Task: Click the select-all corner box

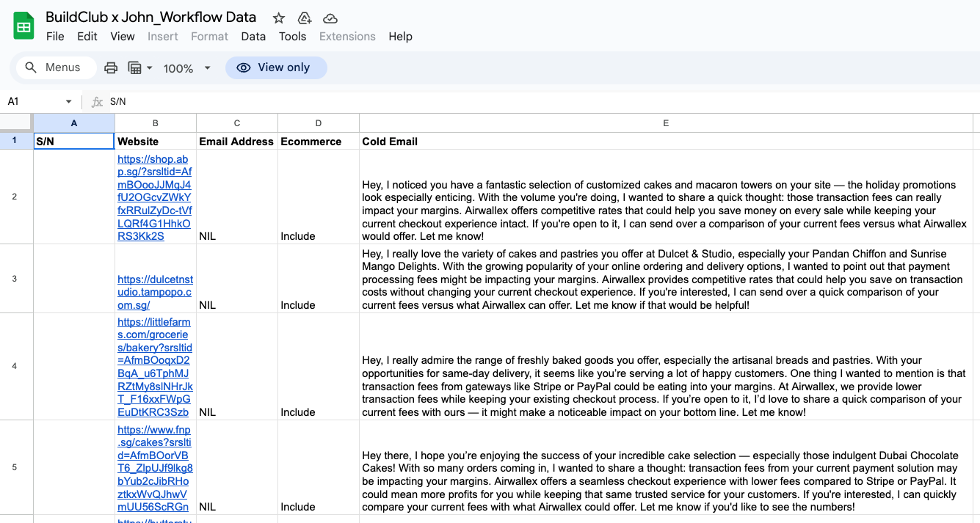Action: pos(17,123)
